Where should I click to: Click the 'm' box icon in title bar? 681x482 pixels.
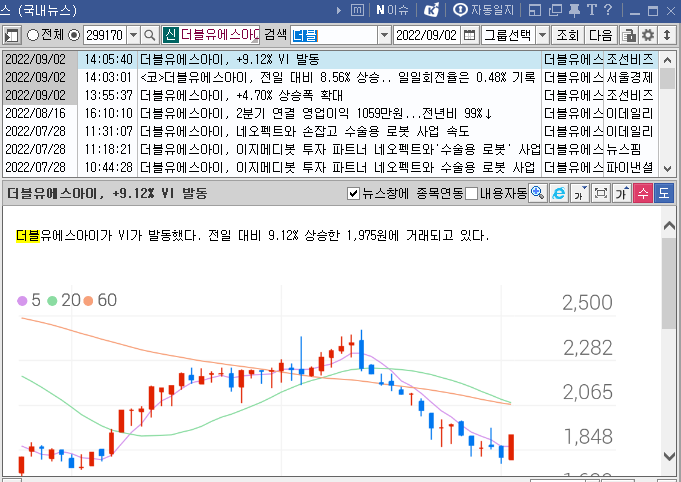point(357,10)
